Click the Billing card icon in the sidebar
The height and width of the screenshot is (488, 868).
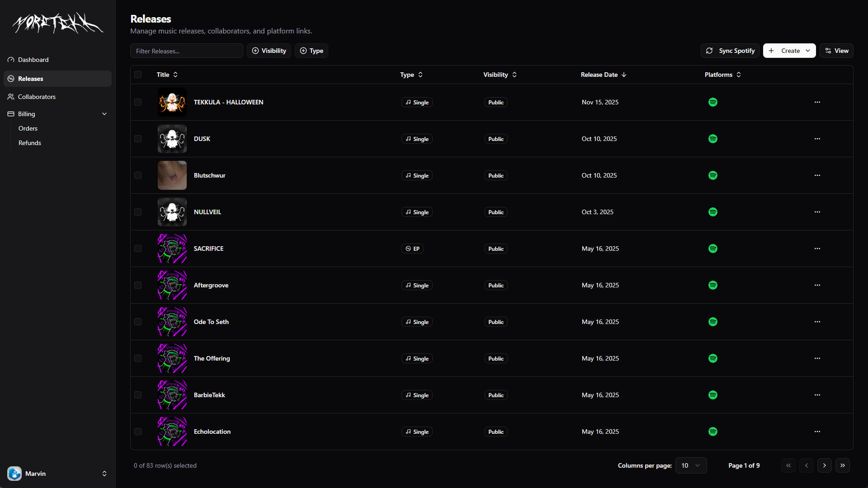(10, 113)
